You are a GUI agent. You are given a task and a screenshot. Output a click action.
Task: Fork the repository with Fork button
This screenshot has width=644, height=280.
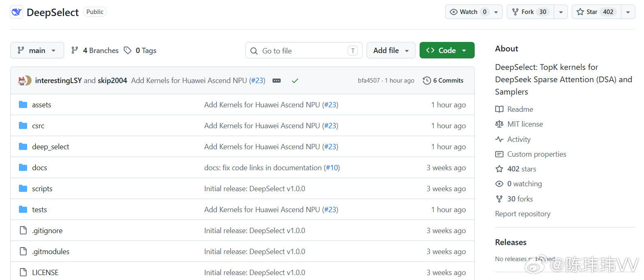[531, 12]
